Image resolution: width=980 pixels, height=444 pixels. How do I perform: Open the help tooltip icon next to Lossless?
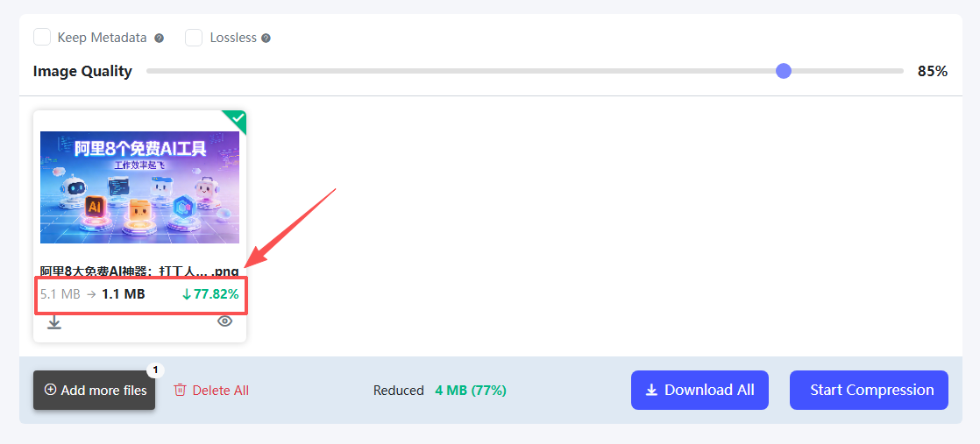pyautogui.click(x=266, y=39)
